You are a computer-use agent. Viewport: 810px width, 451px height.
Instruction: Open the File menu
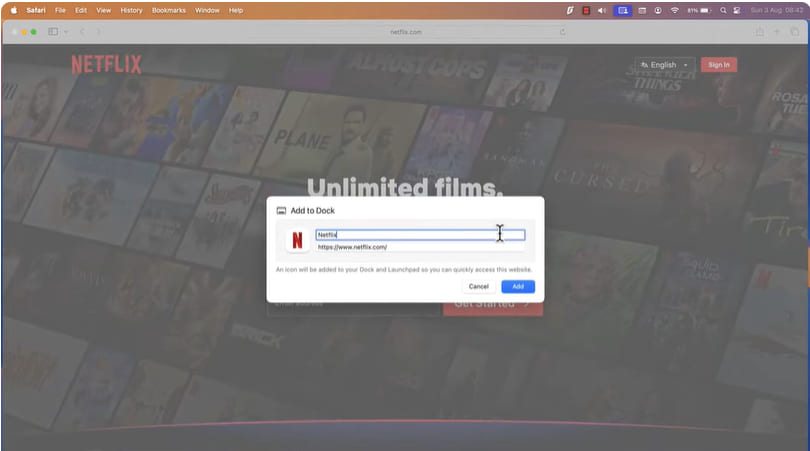click(x=60, y=10)
